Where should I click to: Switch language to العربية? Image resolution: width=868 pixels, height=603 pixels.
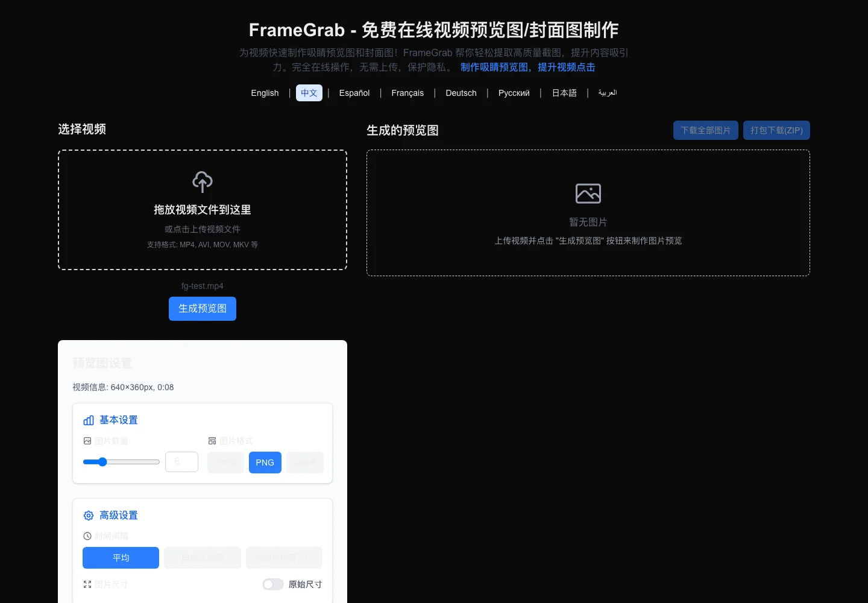click(x=608, y=93)
